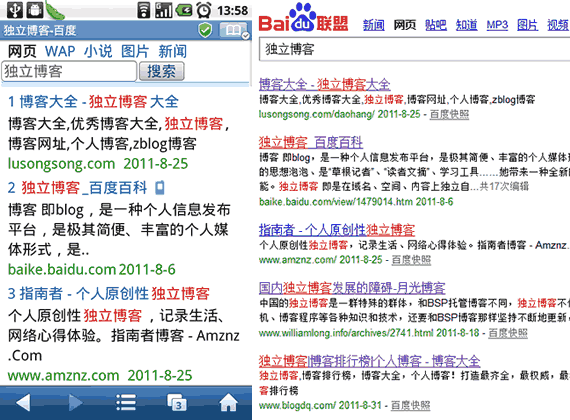Select MP3 in Baidu top navigation
Image resolution: width=570 pixels, height=420 pixels.
pos(497,25)
